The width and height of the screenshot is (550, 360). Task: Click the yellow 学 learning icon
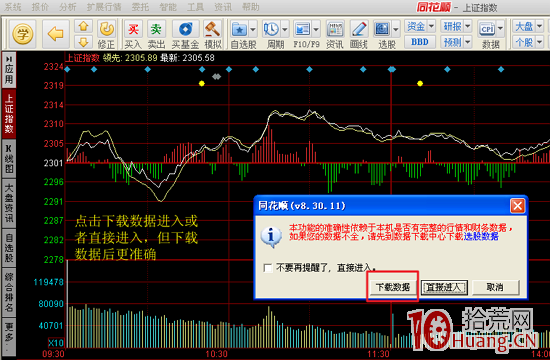(22, 34)
